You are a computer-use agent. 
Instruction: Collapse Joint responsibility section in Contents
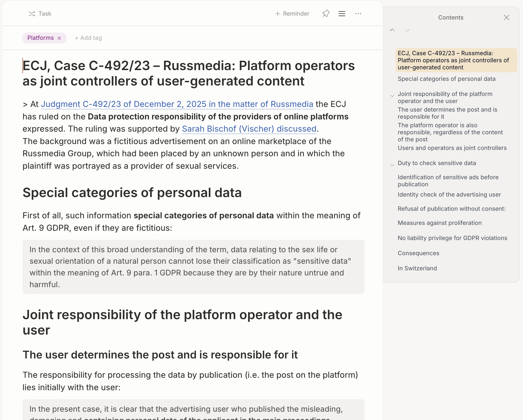[392, 96]
